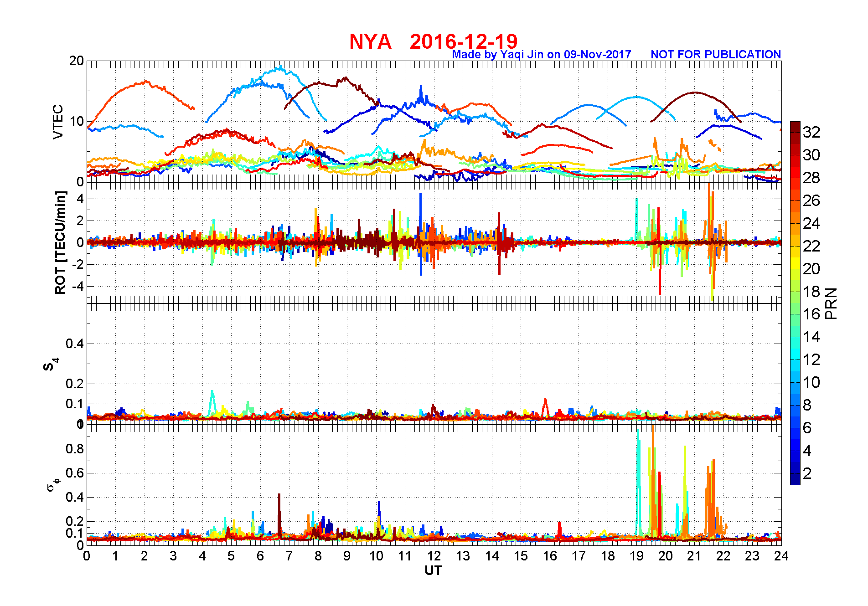Click colorbar tick label 12
The width and height of the screenshot is (868, 606).
[x=811, y=359]
